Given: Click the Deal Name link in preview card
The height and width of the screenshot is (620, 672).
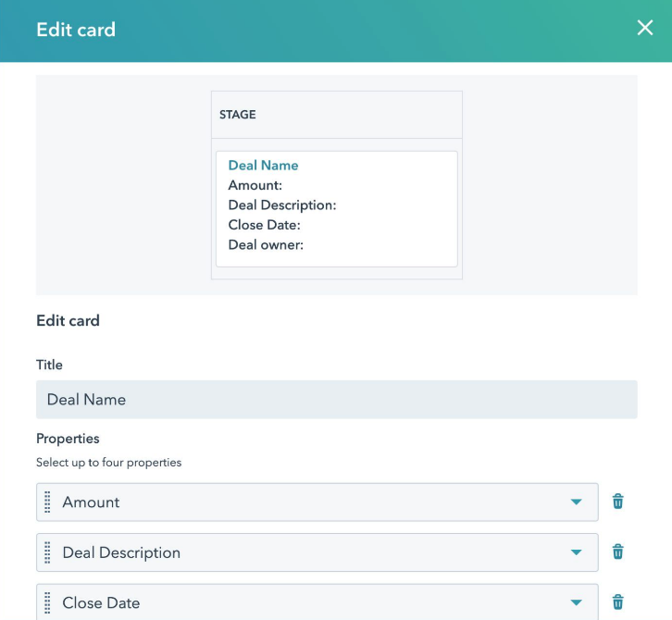Looking at the screenshot, I should click(x=263, y=166).
